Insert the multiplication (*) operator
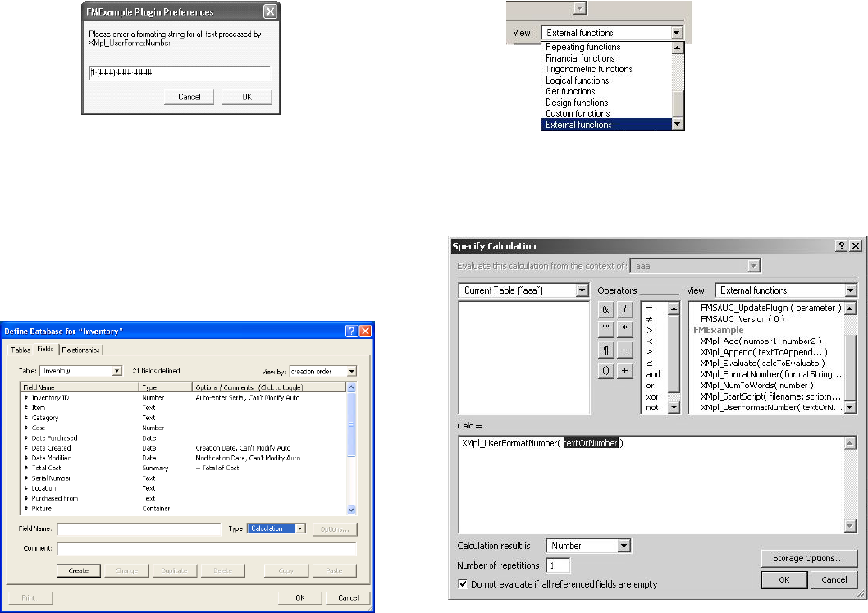 tap(625, 330)
